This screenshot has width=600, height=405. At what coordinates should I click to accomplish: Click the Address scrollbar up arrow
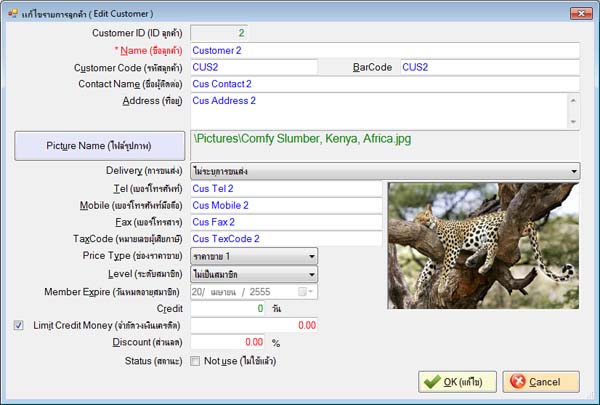click(x=573, y=101)
